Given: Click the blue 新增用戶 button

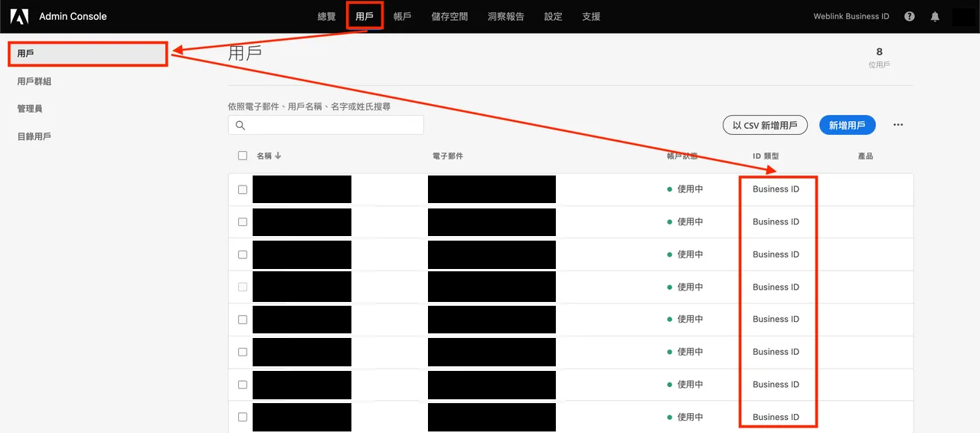Looking at the screenshot, I should pos(847,125).
